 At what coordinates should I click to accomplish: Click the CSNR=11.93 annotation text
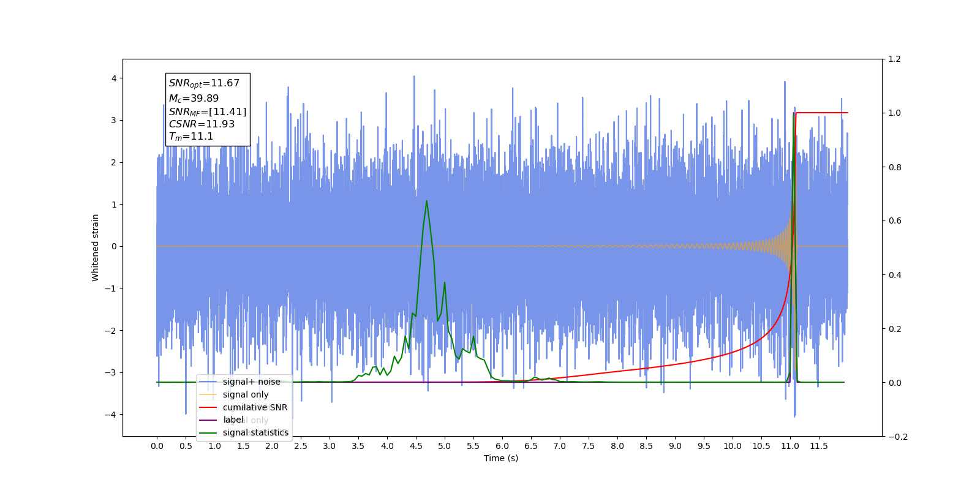[x=202, y=124]
